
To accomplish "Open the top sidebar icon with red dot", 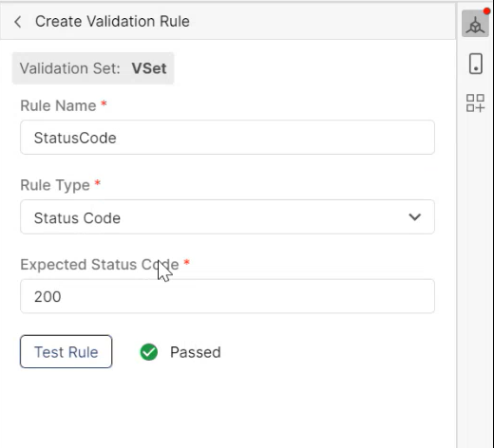I will tap(475, 24).
